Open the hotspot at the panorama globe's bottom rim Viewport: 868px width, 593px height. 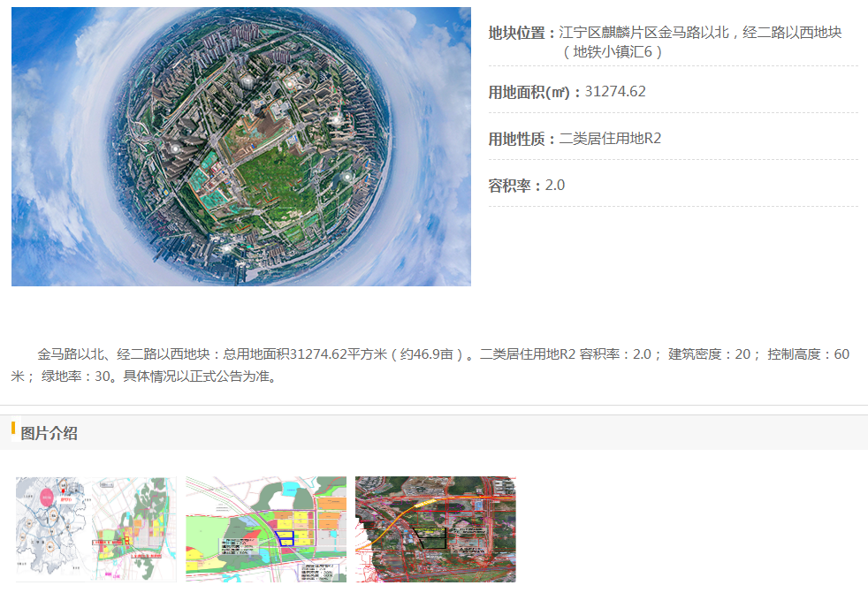226,248
